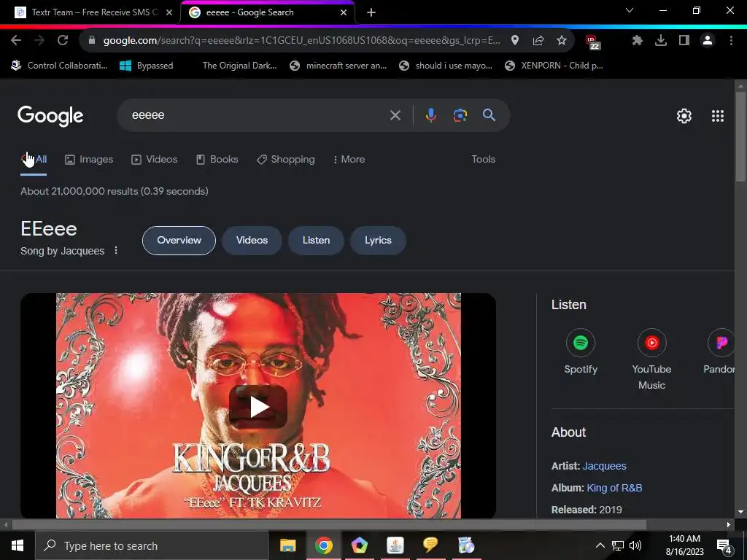Open Windows Start menu
Image resolution: width=747 pixels, height=560 pixels.
tap(18, 545)
